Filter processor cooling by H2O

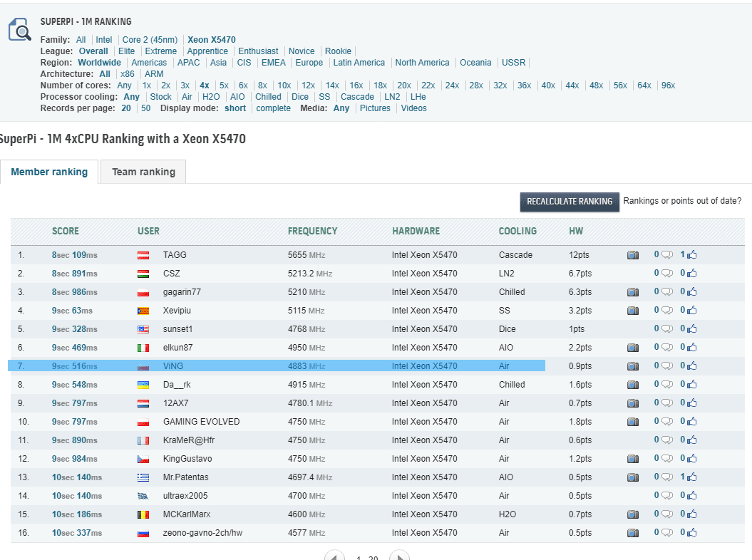[211, 97]
